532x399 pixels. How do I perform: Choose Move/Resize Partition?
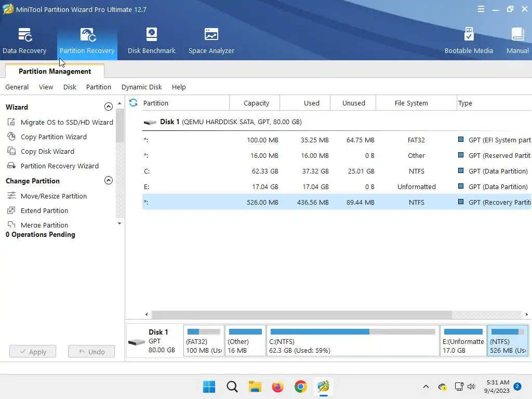pyautogui.click(x=54, y=196)
